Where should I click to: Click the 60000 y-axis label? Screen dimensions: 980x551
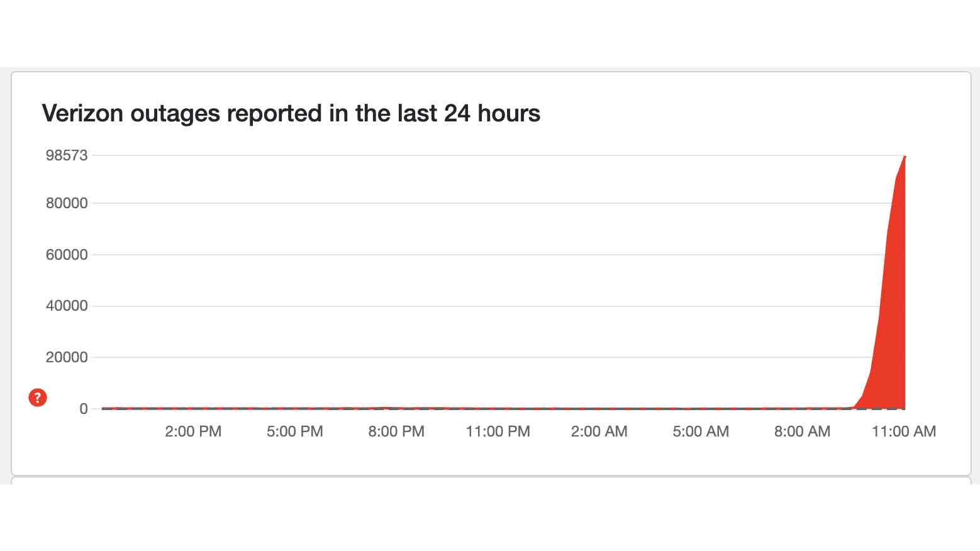click(x=67, y=255)
